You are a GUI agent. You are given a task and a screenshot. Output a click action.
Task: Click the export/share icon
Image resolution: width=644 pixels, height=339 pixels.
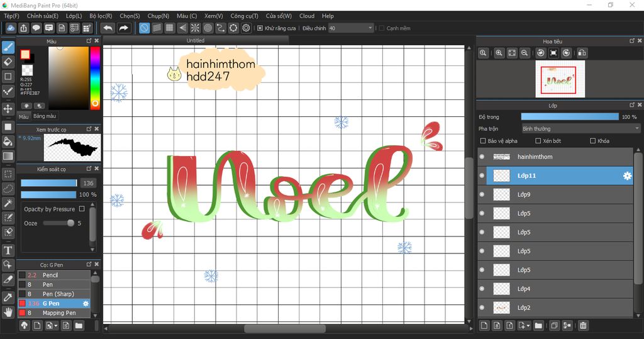click(x=23, y=28)
